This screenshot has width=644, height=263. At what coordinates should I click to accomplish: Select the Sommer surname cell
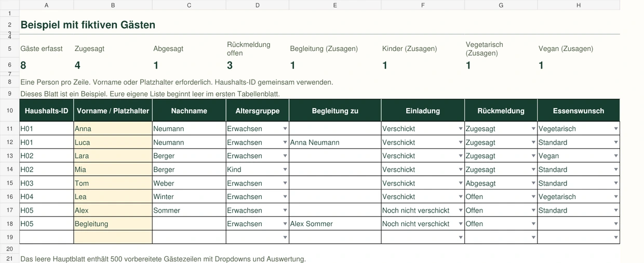click(x=189, y=211)
